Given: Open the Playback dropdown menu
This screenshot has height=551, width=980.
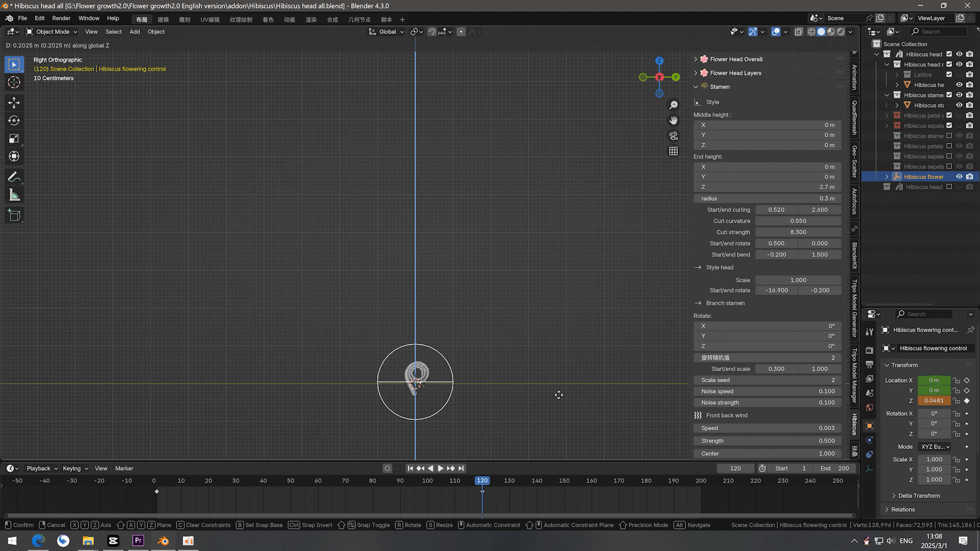Looking at the screenshot, I should [42, 468].
